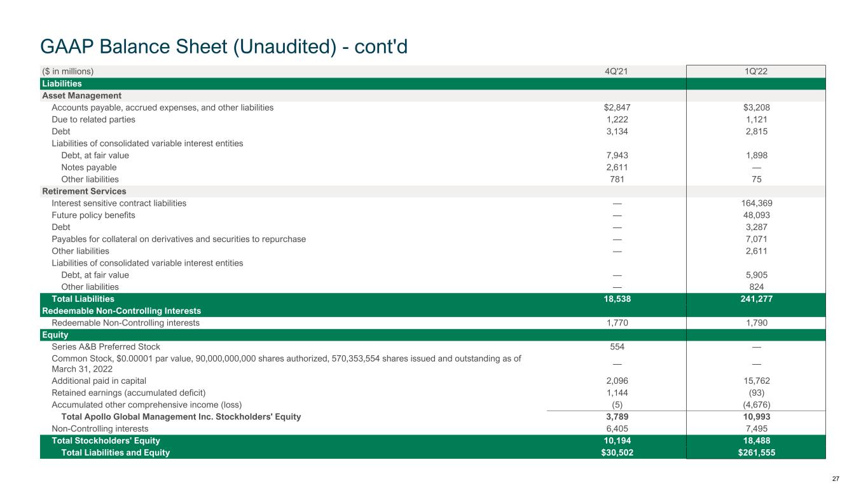868x488 pixels.
Task: Select the Future policy benefits row label
Action: [x=93, y=215]
